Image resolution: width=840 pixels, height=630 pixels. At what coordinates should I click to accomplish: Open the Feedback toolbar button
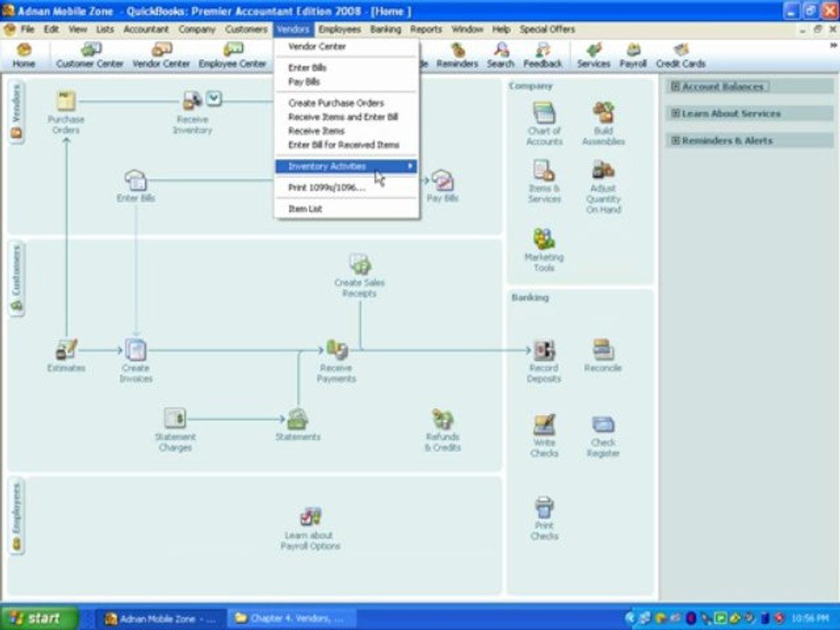click(x=542, y=56)
